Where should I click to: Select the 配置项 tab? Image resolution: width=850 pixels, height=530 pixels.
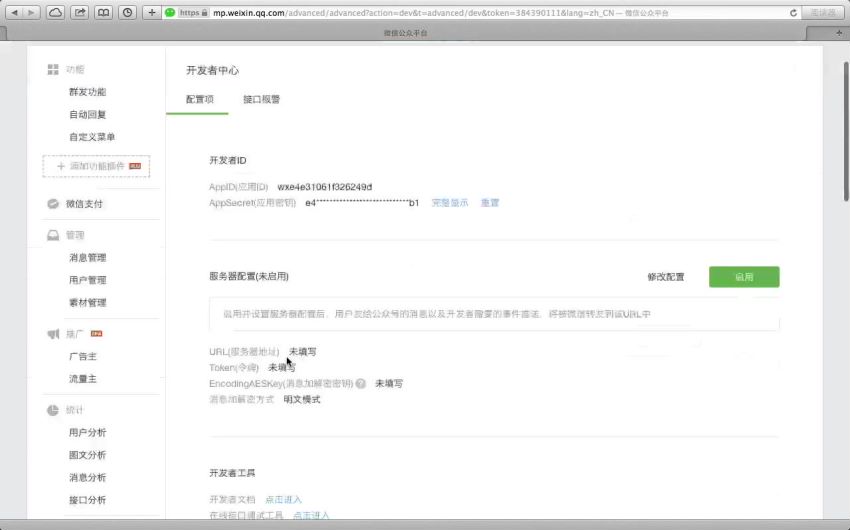point(199,100)
